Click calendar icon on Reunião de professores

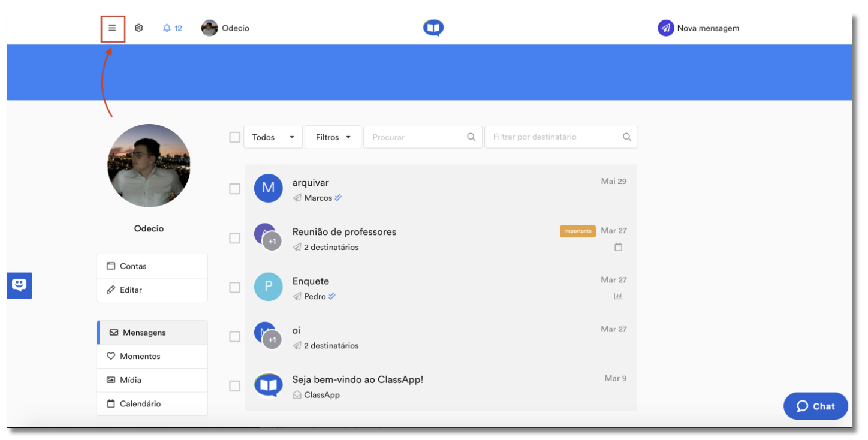619,247
